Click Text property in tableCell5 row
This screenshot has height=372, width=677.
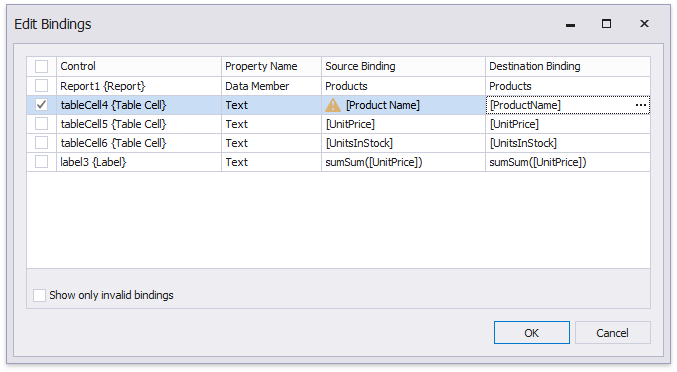pos(271,124)
